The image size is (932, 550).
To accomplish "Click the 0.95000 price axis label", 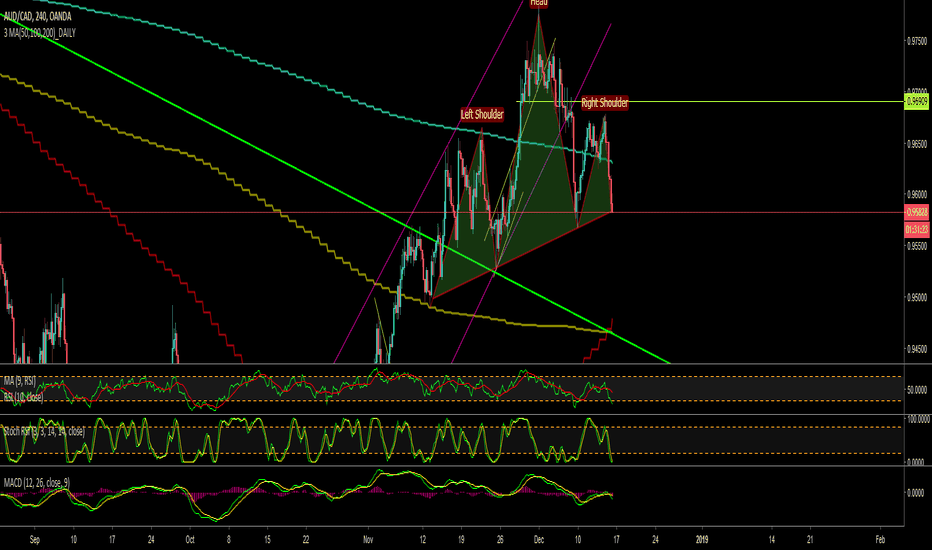I will coord(917,297).
